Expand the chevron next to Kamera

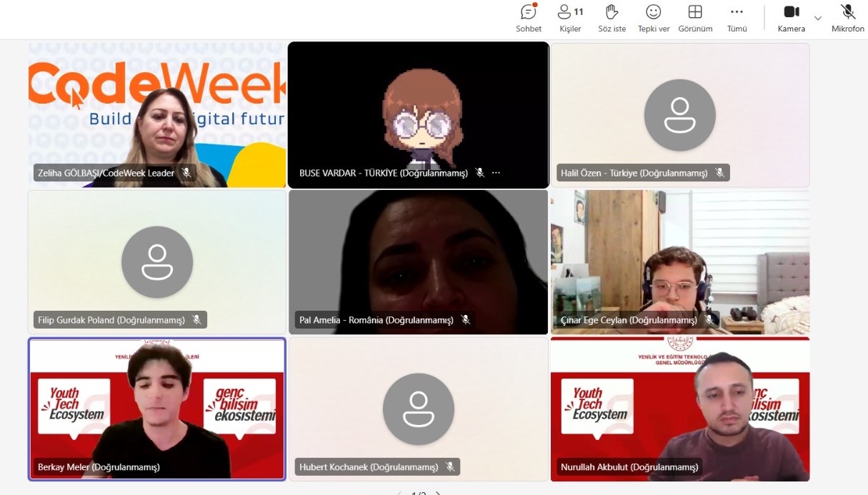coord(818,19)
